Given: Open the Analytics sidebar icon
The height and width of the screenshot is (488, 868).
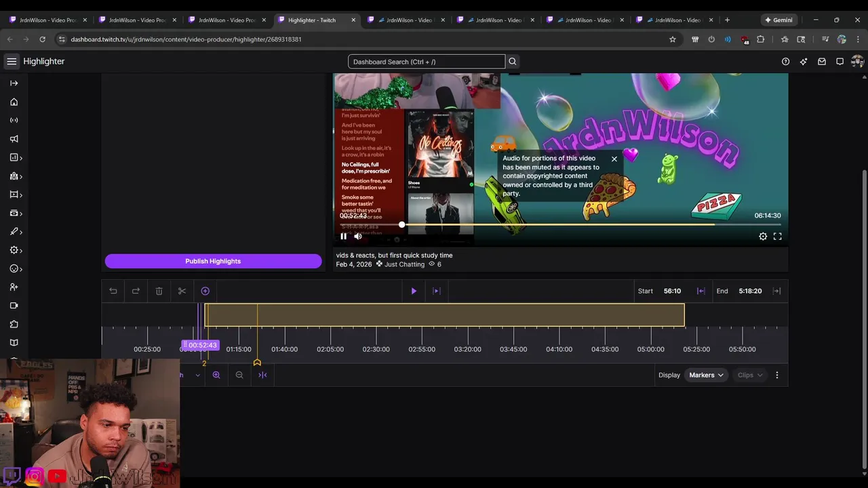Looking at the screenshot, I should click(14, 157).
